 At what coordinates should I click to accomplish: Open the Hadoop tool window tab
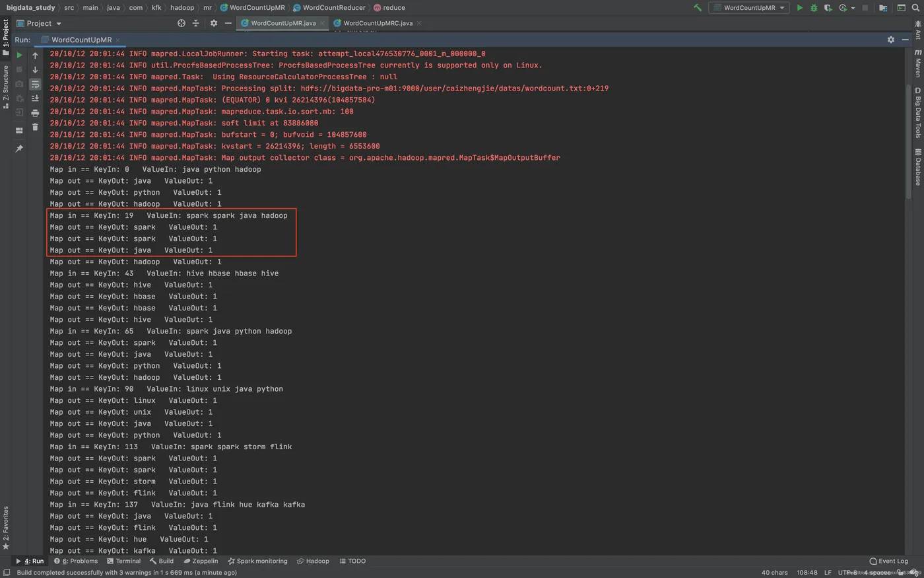(313, 561)
